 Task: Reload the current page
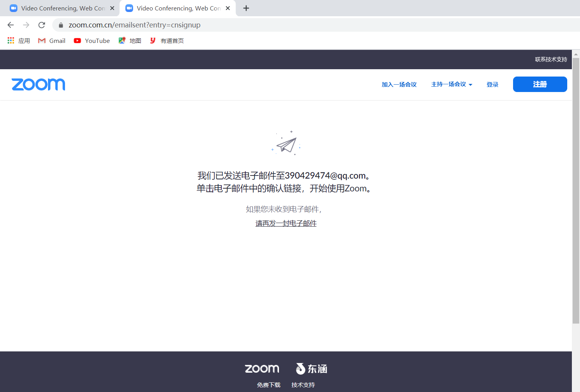42,25
